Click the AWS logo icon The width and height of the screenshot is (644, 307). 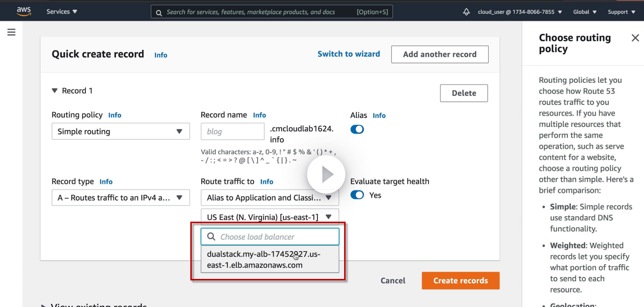[24, 11]
